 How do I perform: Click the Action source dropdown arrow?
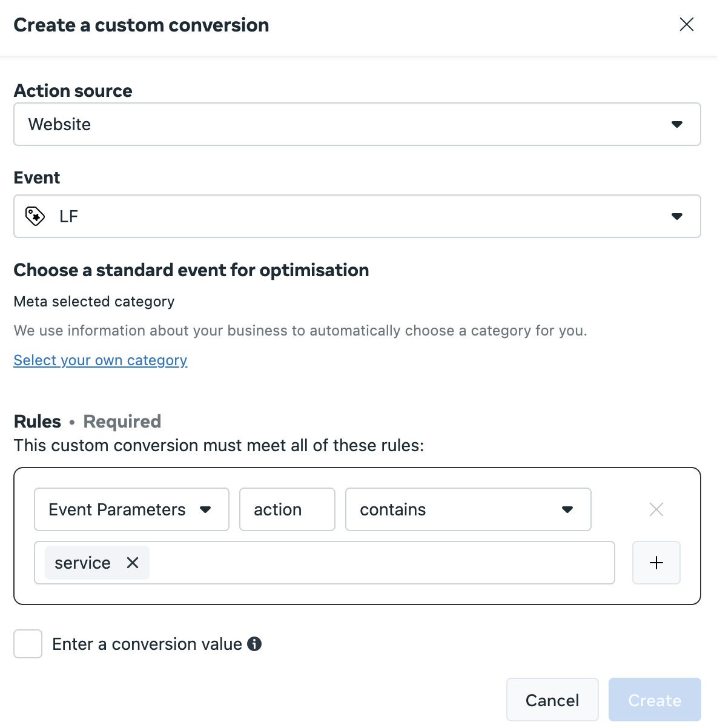point(677,124)
